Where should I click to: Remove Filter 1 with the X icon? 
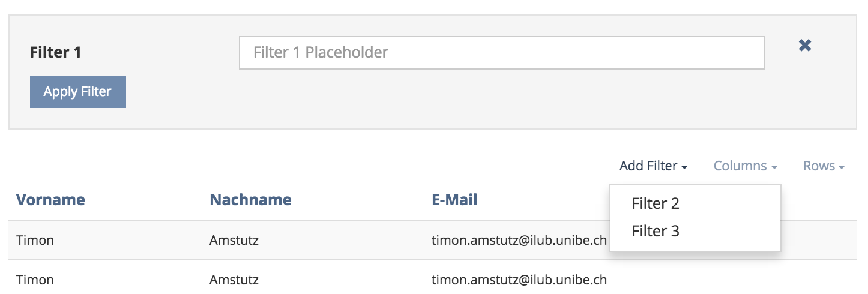pos(805,45)
